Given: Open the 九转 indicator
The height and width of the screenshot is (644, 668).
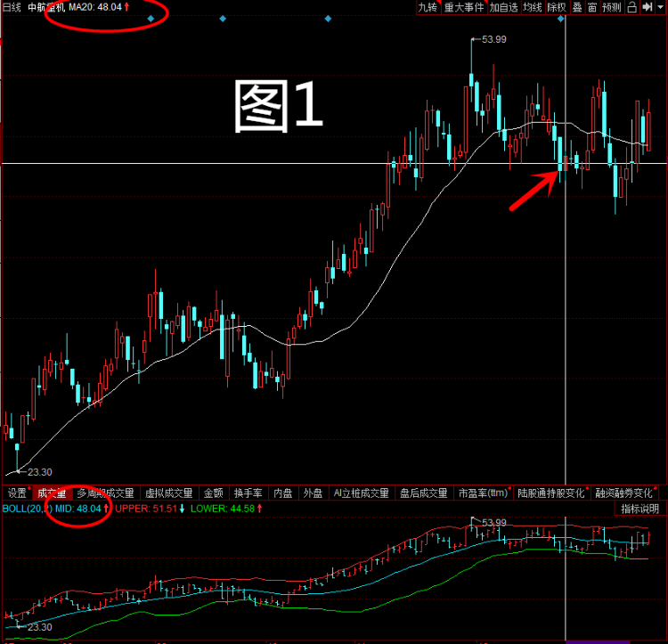Looking at the screenshot, I should pos(428,7).
